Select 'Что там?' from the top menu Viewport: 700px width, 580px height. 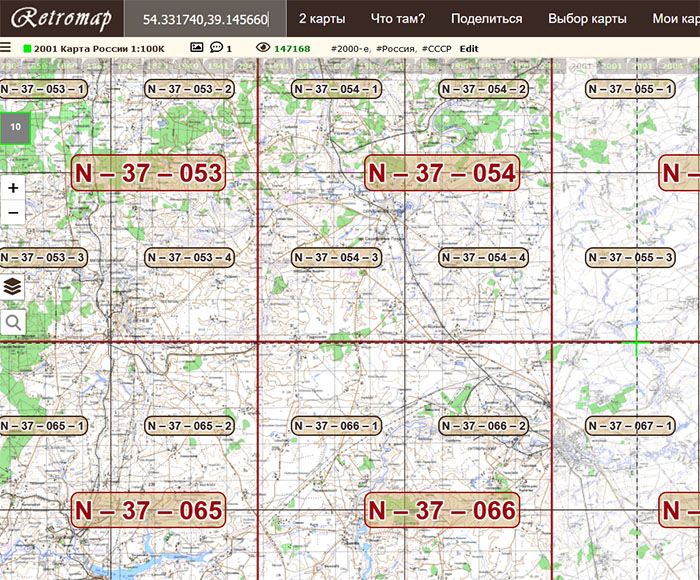coord(397,19)
